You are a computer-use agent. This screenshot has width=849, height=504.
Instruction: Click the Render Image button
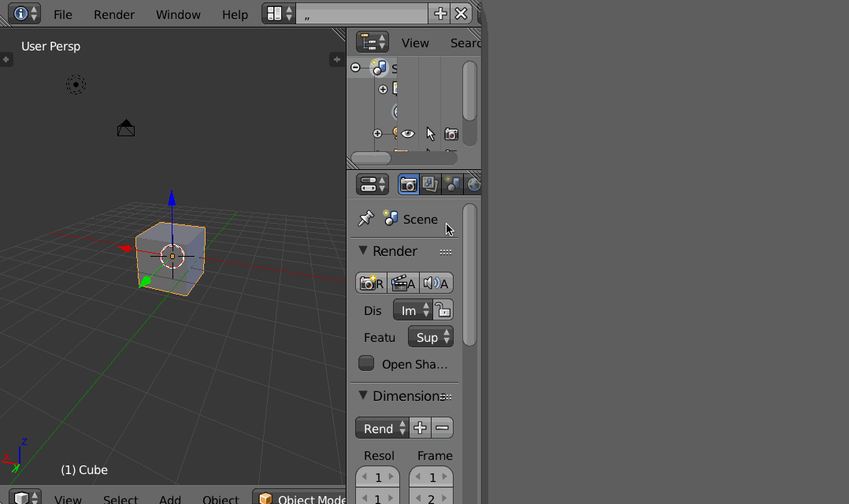pos(370,283)
